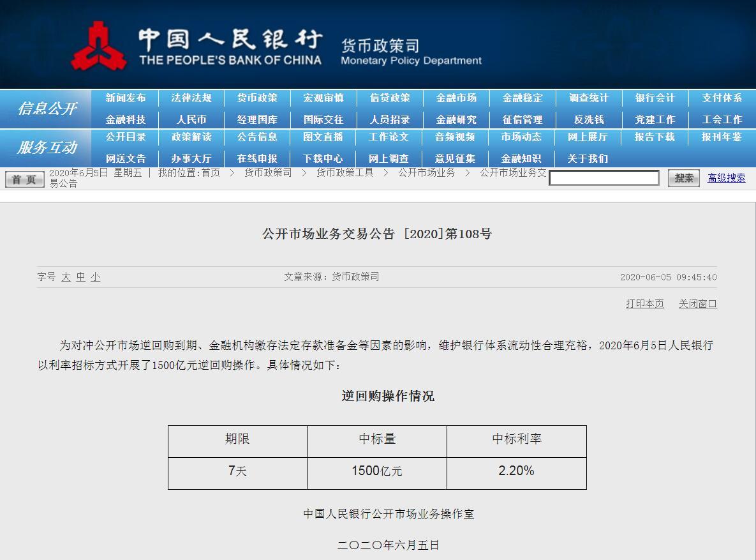Viewport: 756px width, 560px height.
Task: Set font size to 小 (small)
Action: 95,277
